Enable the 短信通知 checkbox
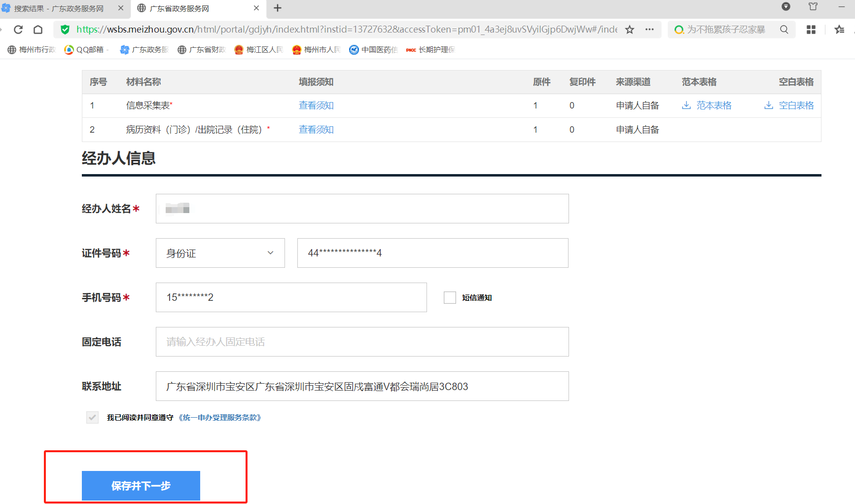This screenshot has width=855, height=504. (x=449, y=297)
